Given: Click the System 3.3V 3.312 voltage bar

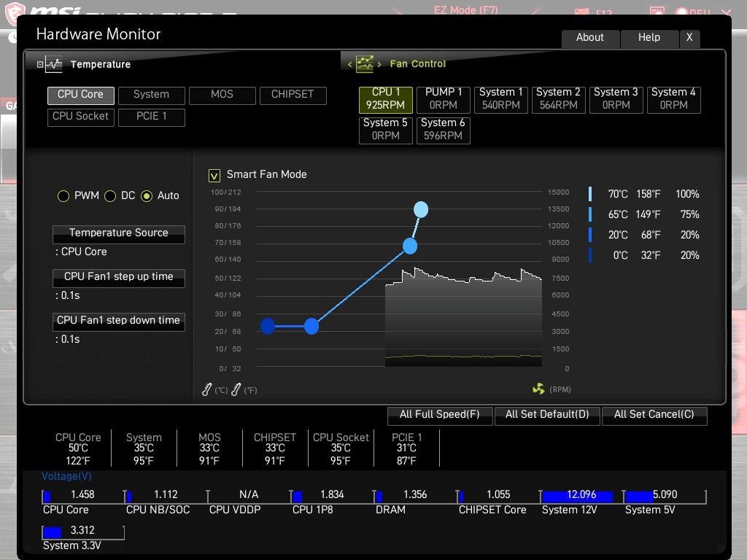Looking at the screenshot, I should point(83,532).
